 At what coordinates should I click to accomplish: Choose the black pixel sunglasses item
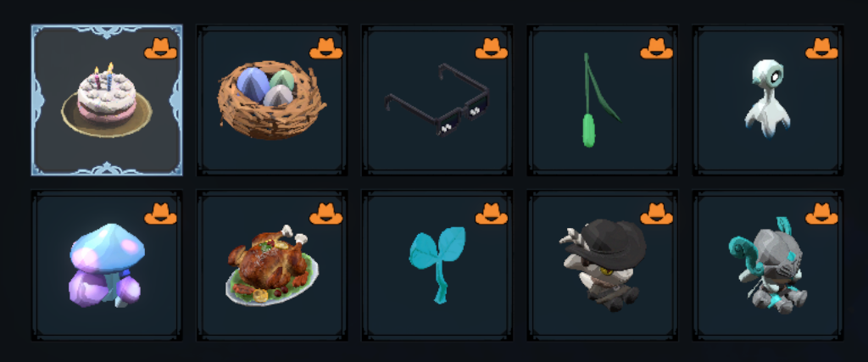coord(437,100)
